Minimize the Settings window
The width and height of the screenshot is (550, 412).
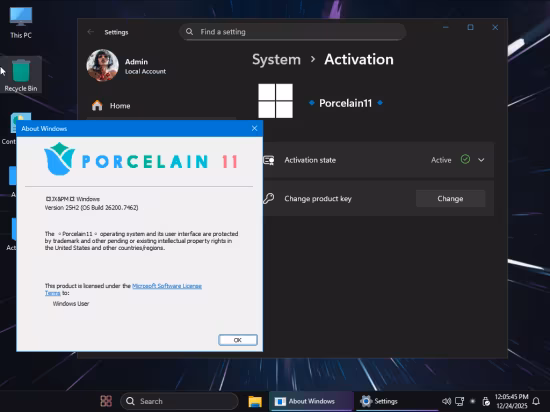click(x=446, y=27)
